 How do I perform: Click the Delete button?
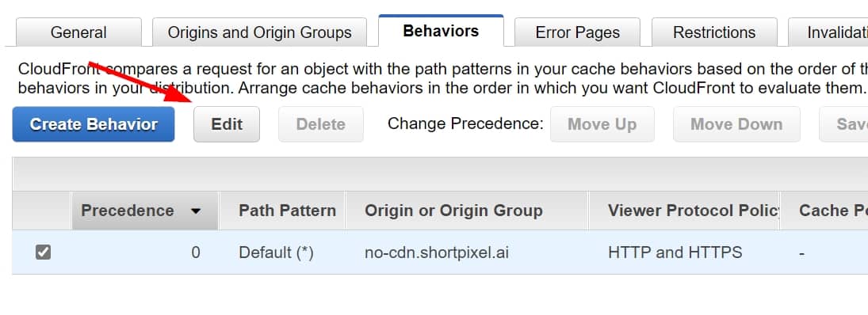[320, 124]
